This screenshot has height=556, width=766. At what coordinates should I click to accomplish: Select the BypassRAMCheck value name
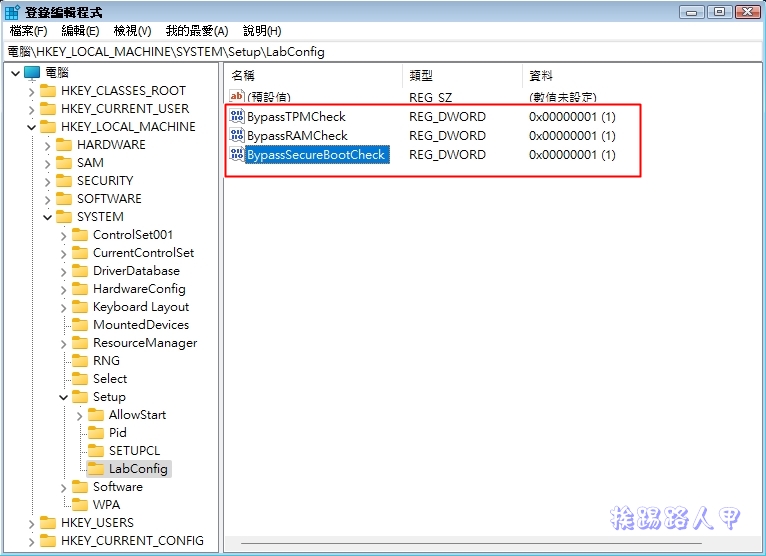tap(298, 136)
